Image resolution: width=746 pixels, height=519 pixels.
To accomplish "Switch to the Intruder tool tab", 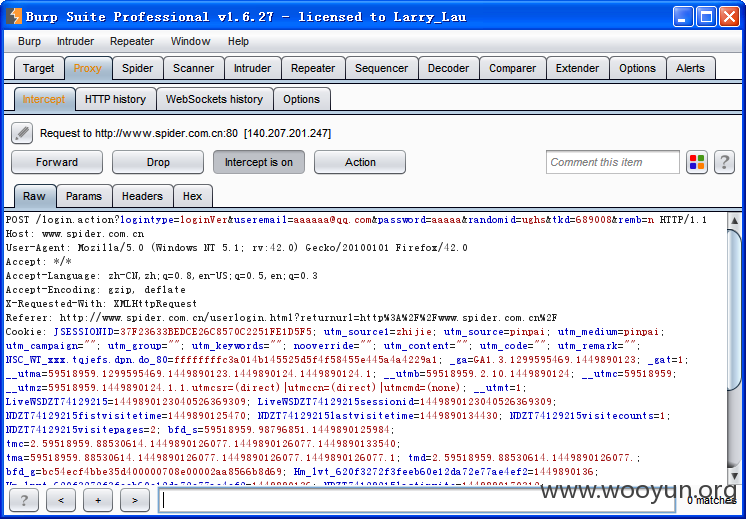I will [252, 68].
